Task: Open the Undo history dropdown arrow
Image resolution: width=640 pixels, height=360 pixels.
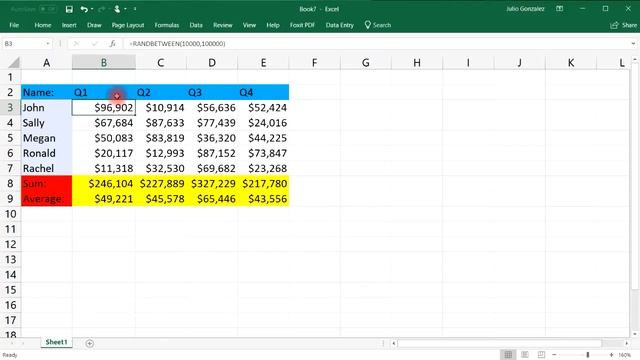Action: click(x=92, y=9)
